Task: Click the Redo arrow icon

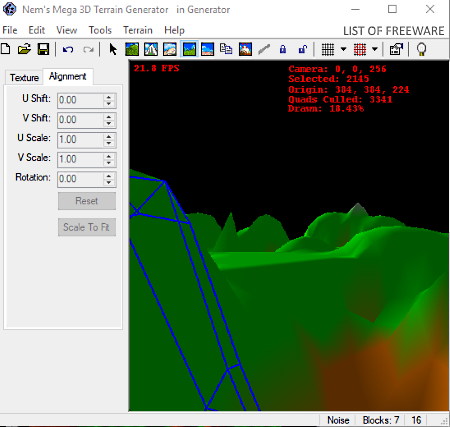Action: (88, 50)
